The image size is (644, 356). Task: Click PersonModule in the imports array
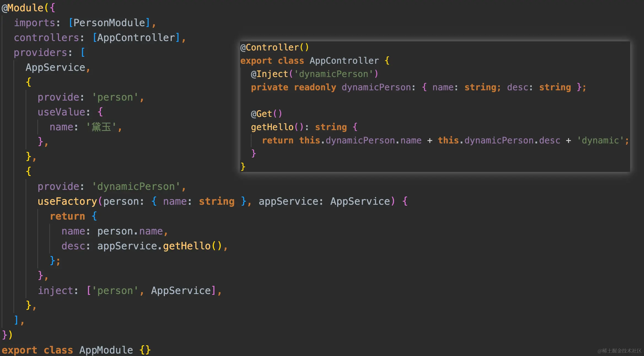(x=109, y=23)
